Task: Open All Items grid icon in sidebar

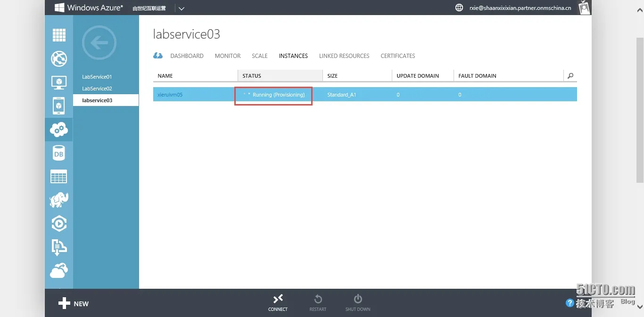Action: (59, 35)
